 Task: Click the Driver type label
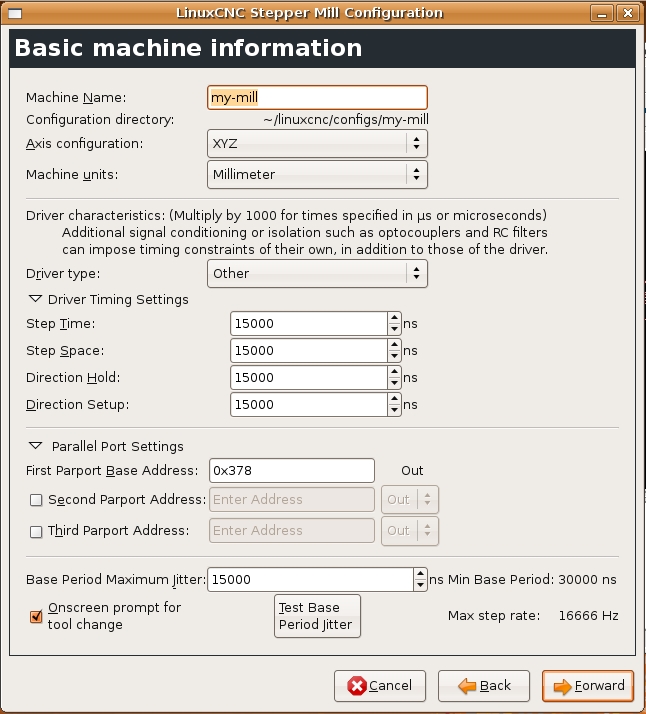pyautogui.click(x=63, y=274)
